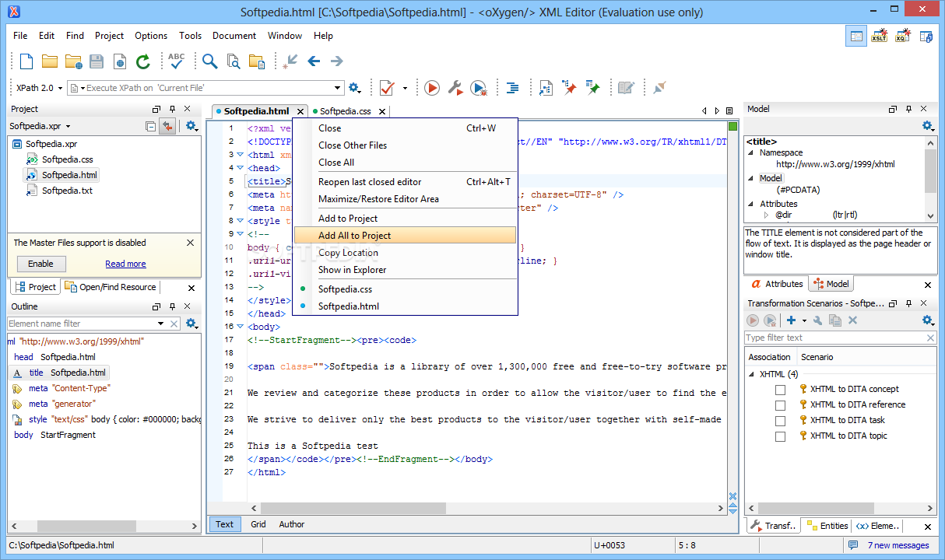
Task: Open the Element name filter dropdown
Action: (x=161, y=324)
